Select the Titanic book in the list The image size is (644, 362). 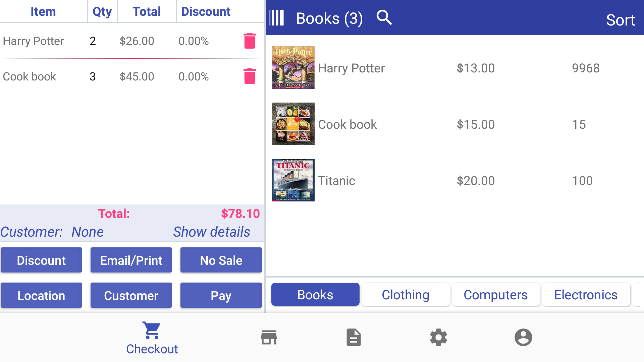pyautogui.click(x=337, y=180)
